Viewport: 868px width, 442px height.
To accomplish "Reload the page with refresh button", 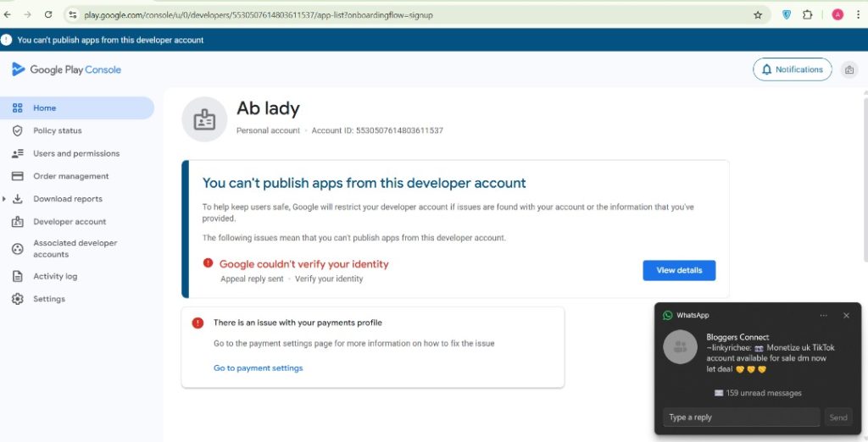I will [x=48, y=14].
